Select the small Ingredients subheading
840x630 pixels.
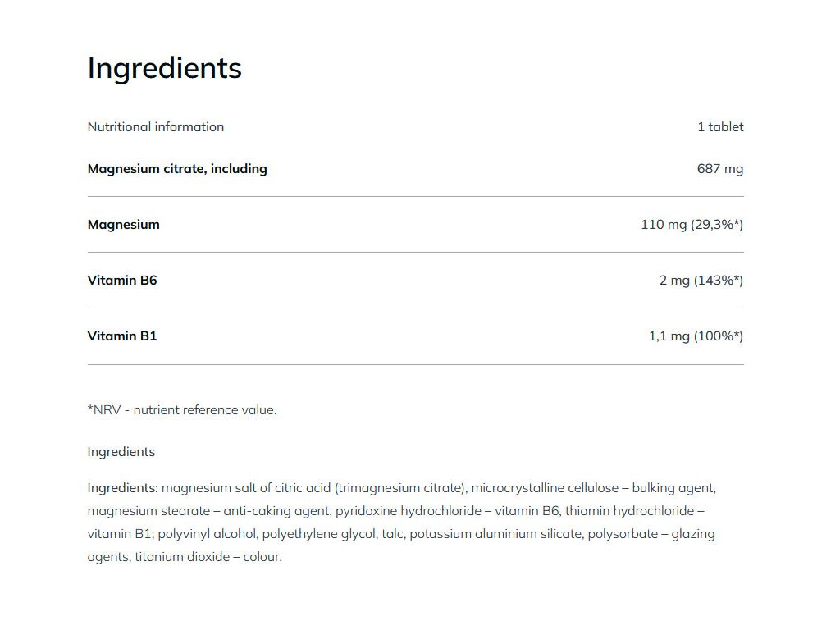tap(121, 452)
